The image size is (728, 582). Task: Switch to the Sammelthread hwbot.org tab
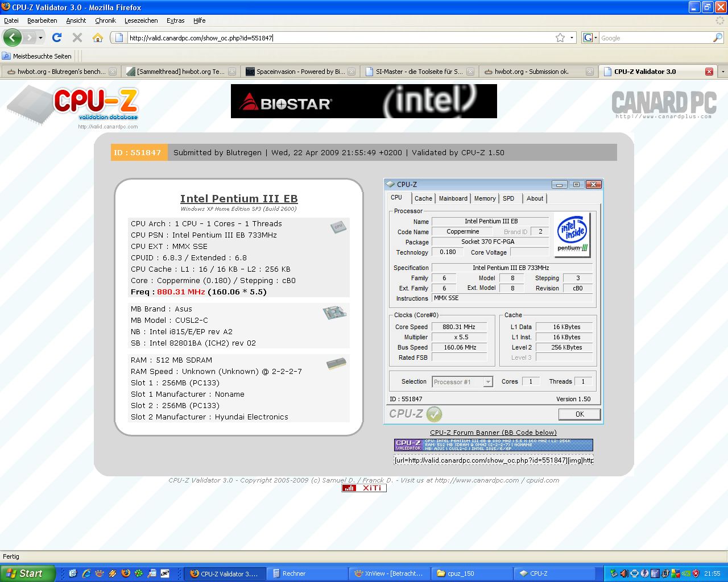(181, 72)
